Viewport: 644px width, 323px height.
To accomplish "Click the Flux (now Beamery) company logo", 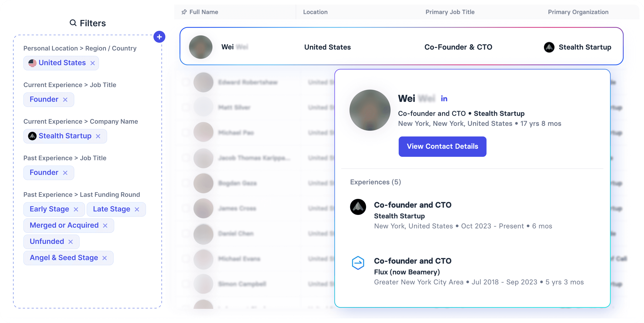I will (x=358, y=263).
